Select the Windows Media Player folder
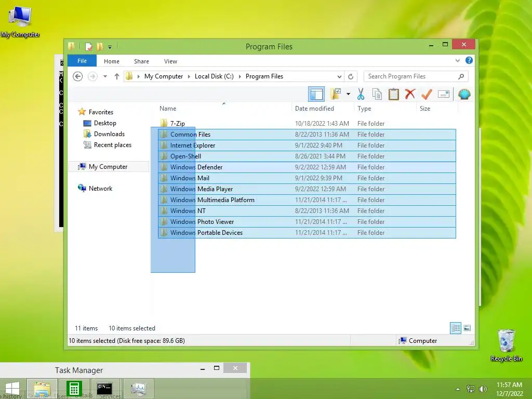The image size is (532, 399). [x=307, y=189]
